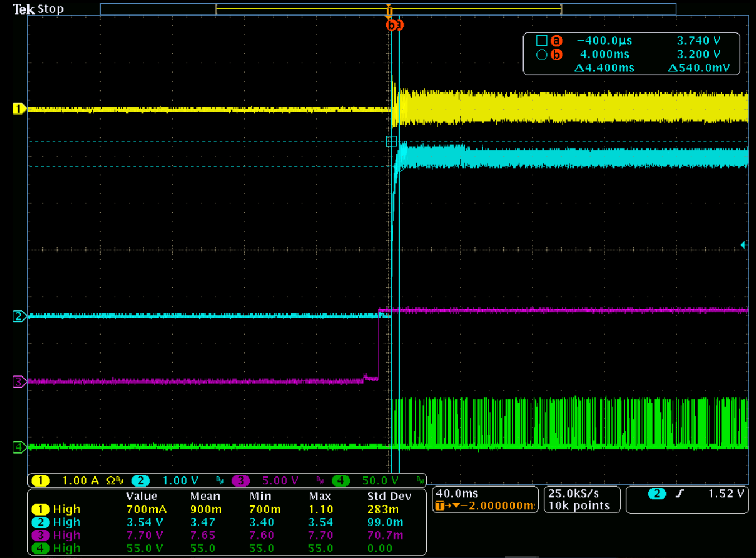Click the orange 'b' label in the cursor readout
Image resolution: width=756 pixels, height=558 pixels.
(x=556, y=55)
